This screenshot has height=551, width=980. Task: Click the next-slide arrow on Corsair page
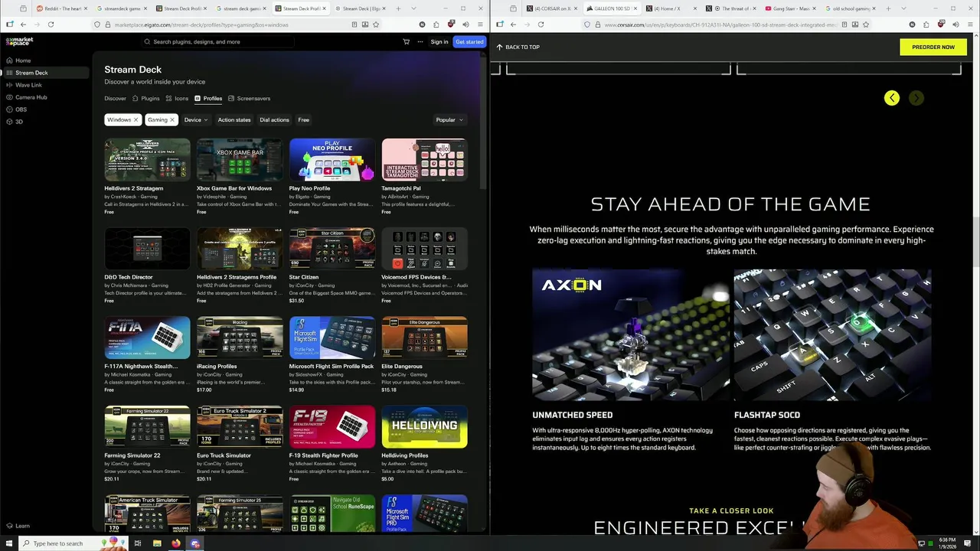coord(916,98)
